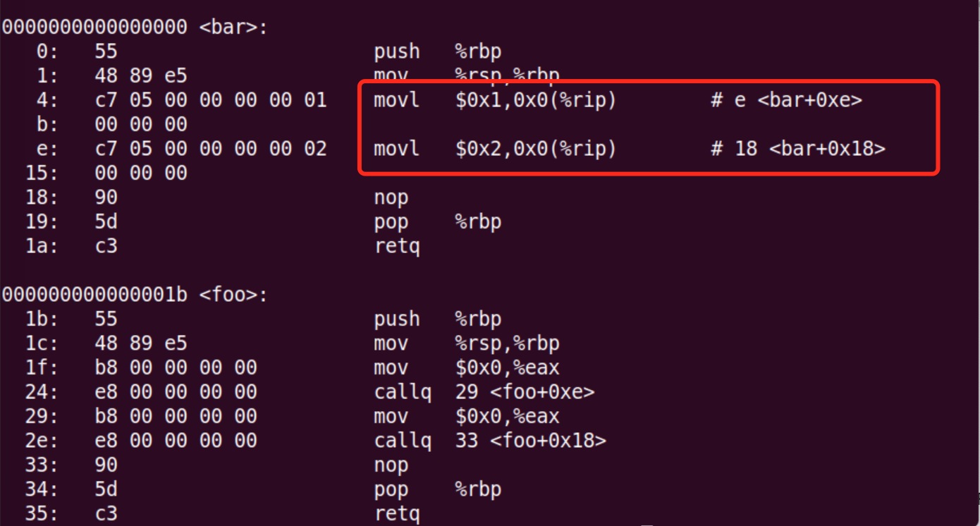Click the push %rbp at address 0
Screen dimensions: 980x526
pos(437,51)
